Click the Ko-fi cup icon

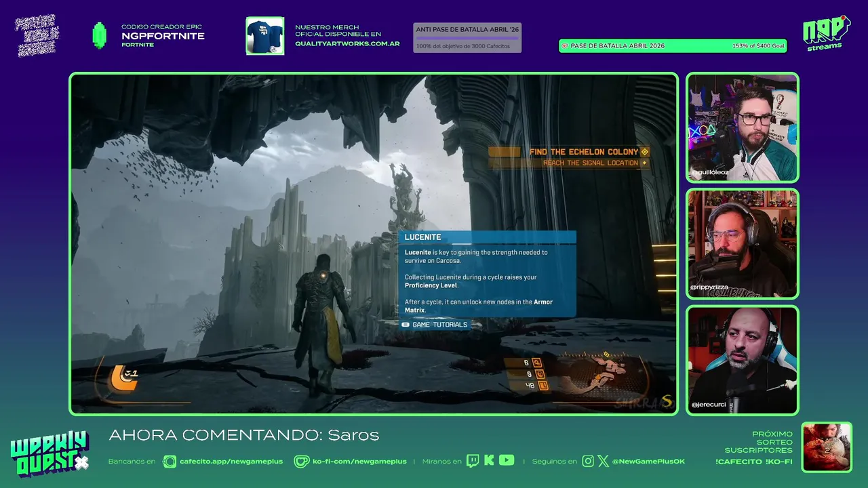pyautogui.click(x=301, y=462)
